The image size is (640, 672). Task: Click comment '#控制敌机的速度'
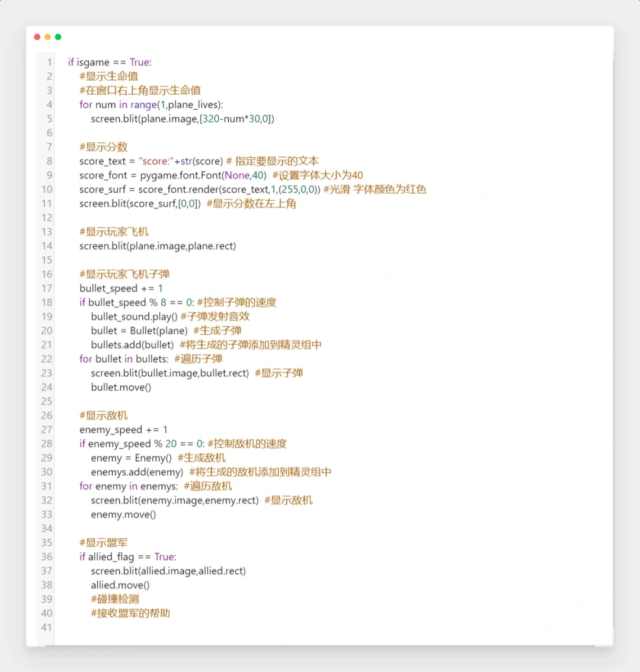coord(247,444)
